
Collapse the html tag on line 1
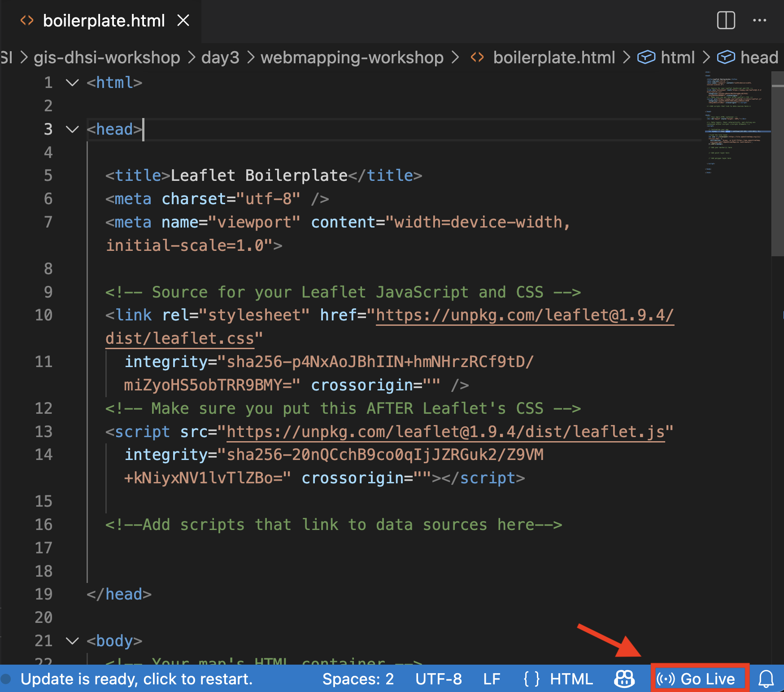(72, 83)
